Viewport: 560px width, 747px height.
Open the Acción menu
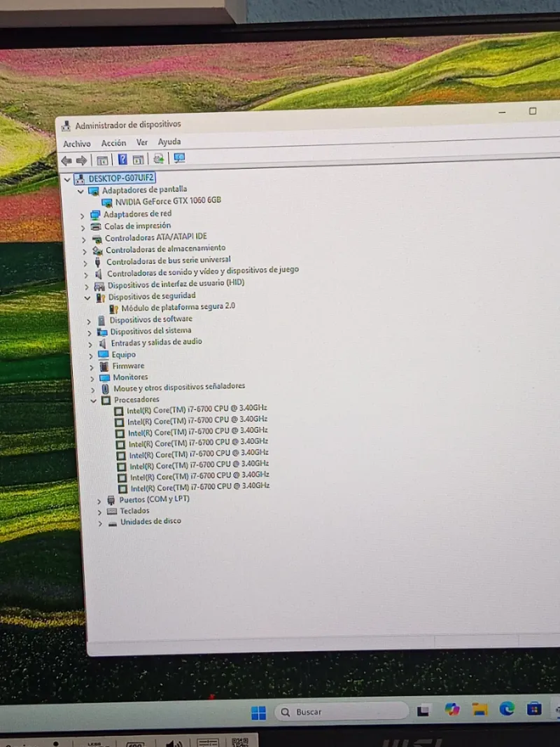113,143
